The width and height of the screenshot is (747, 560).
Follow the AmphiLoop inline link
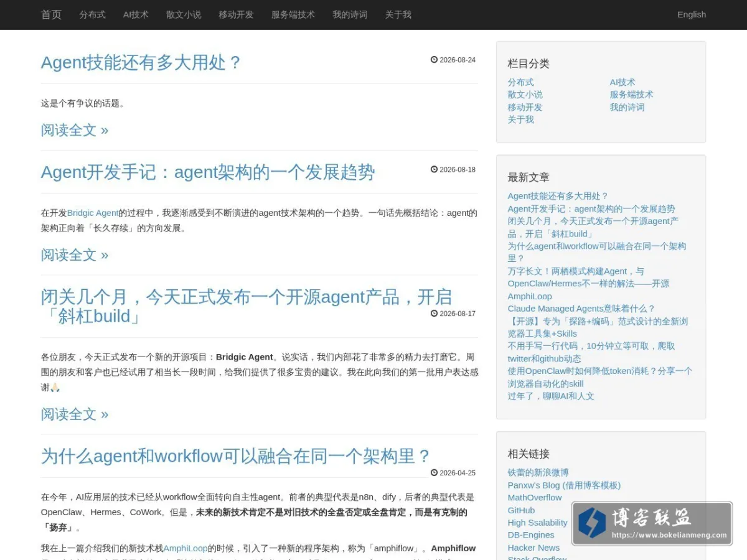(186, 548)
